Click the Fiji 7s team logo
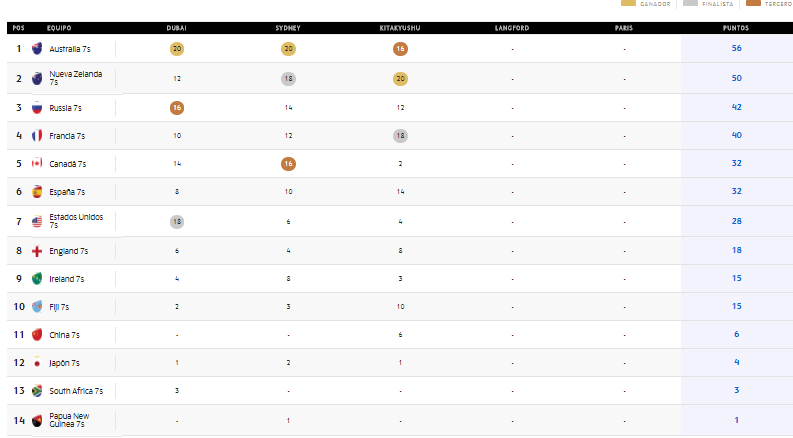 point(37,307)
